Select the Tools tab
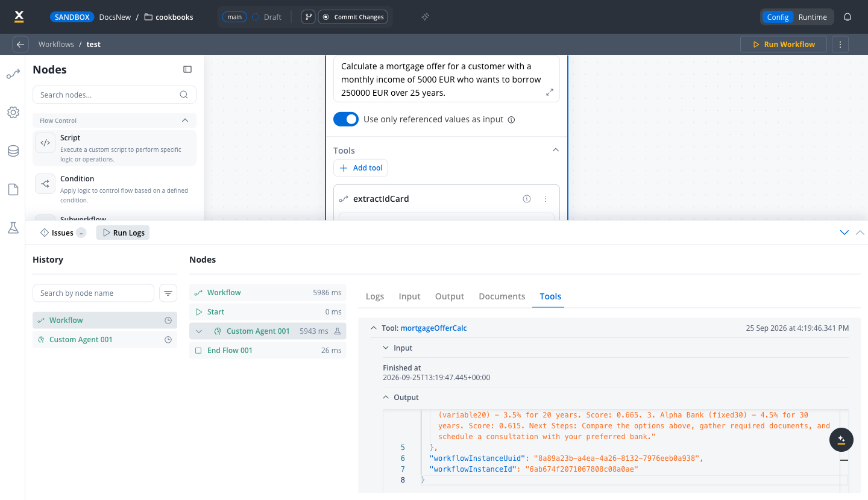This screenshot has height=500, width=868. 550,296
